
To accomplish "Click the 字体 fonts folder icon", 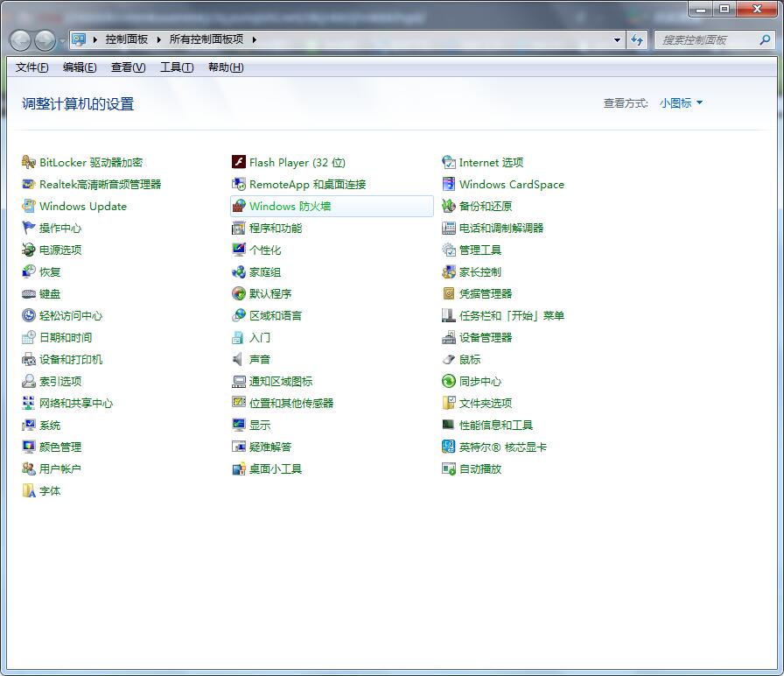I will pyautogui.click(x=29, y=490).
